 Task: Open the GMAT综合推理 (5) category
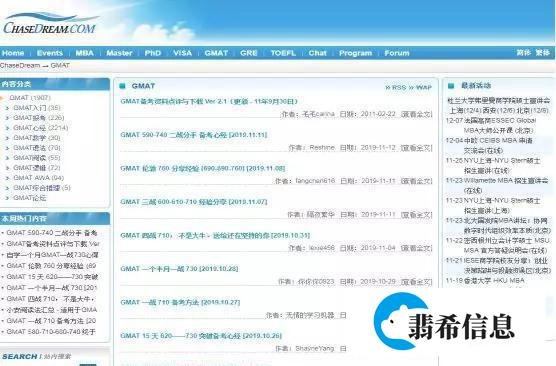pos(42,188)
